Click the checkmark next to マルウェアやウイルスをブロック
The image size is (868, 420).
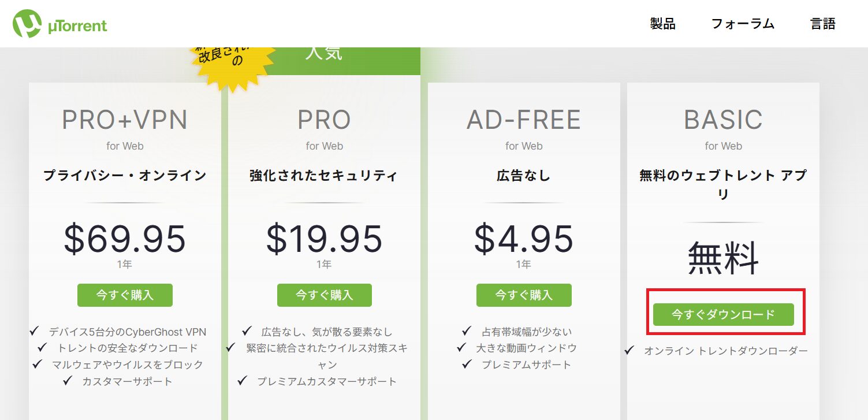[x=38, y=364]
